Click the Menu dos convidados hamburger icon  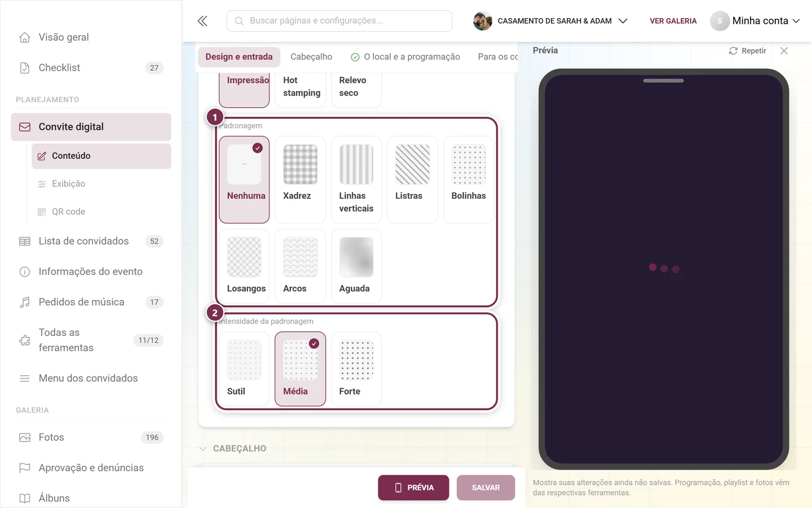click(25, 378)
